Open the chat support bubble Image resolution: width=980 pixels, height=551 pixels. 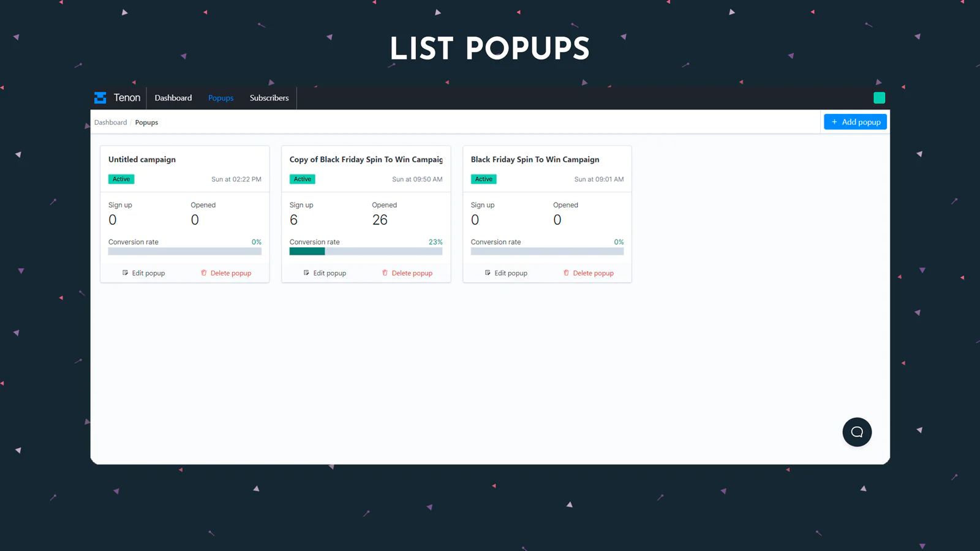pyautogui.click(x=857, y=432)
